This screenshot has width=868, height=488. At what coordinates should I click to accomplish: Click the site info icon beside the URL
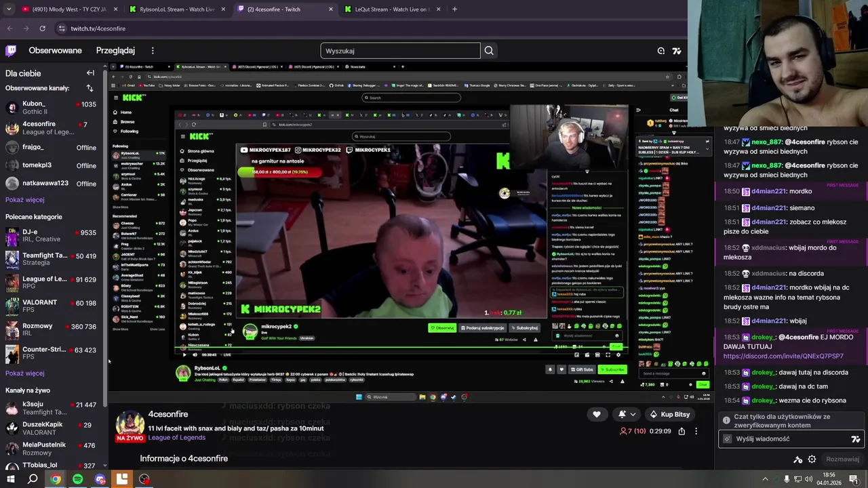pyautogui.click(x=62, y=28)
